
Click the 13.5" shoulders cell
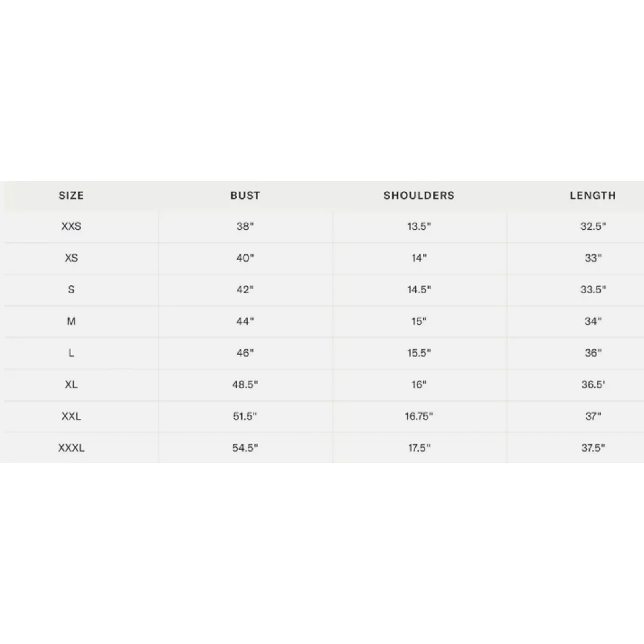click(x=419, y=226)
